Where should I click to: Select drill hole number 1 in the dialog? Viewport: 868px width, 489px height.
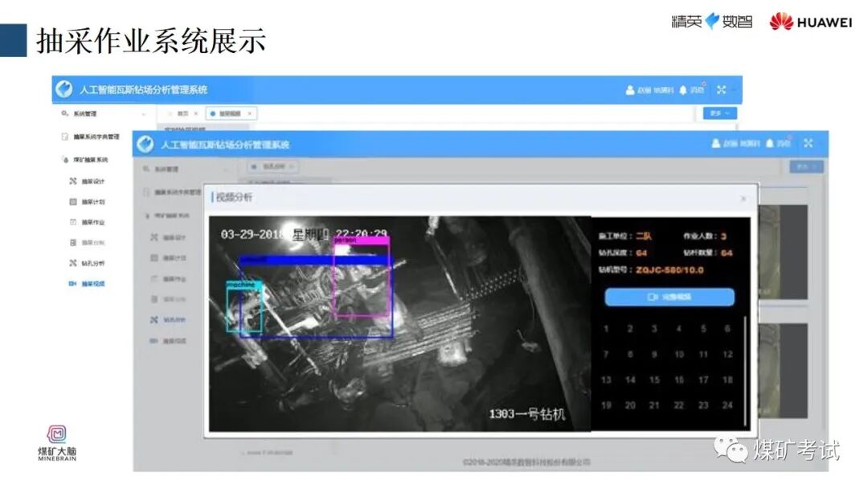pos(606,329)
